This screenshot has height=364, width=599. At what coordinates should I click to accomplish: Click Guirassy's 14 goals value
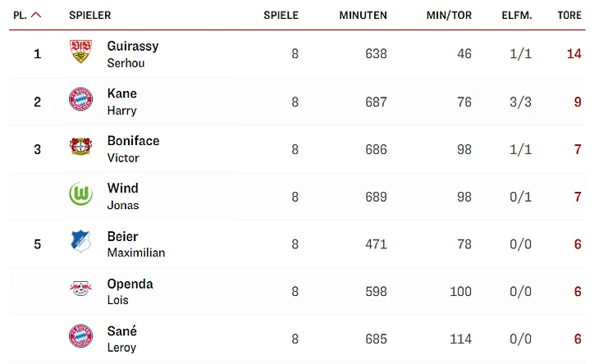click(574, 54)
